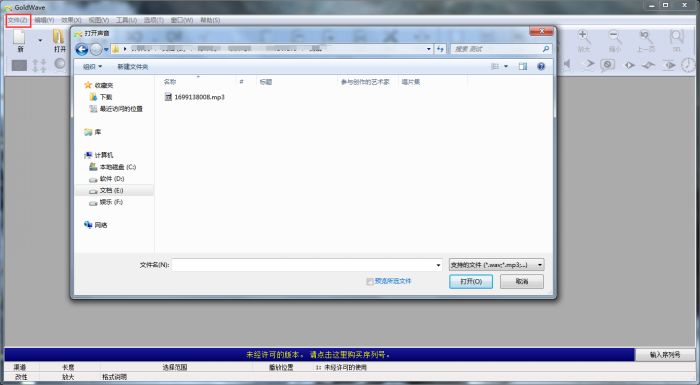Open the 文件 menu in GoldWave
The width and height of the screenshot is (700, 385).
[18, 20]
